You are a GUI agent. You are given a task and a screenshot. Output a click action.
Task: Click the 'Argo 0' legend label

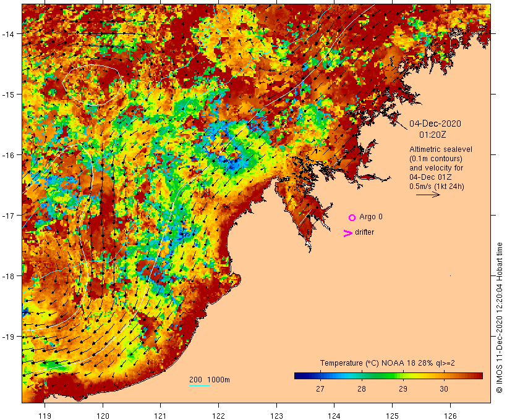tap(371, 217)
